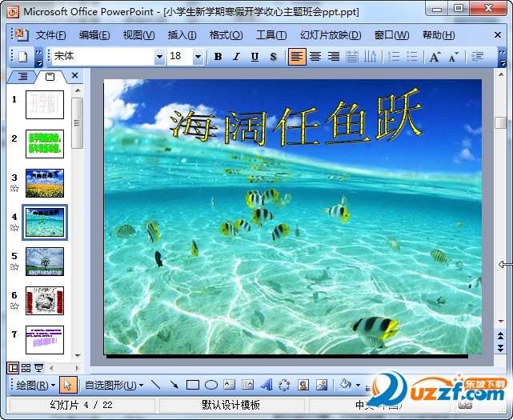Image resolution: width=513 pixels, height=420 pixels.
Task: Select the Arrow drawing tool
Action: [174, 385]
